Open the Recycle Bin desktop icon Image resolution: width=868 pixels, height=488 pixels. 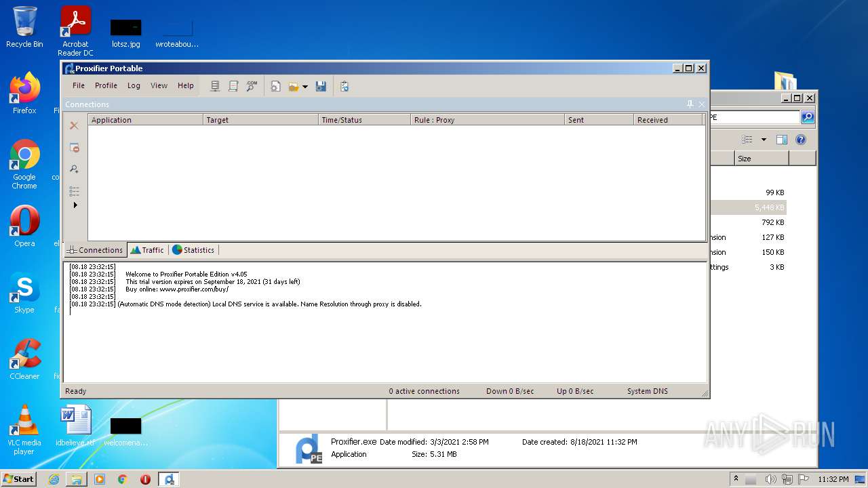coord(24,27)
